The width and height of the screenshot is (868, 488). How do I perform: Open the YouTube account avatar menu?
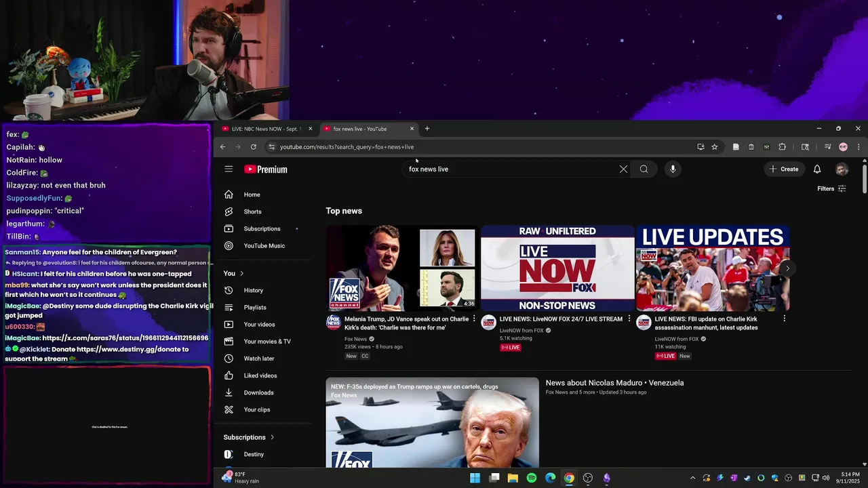(842, 169)
